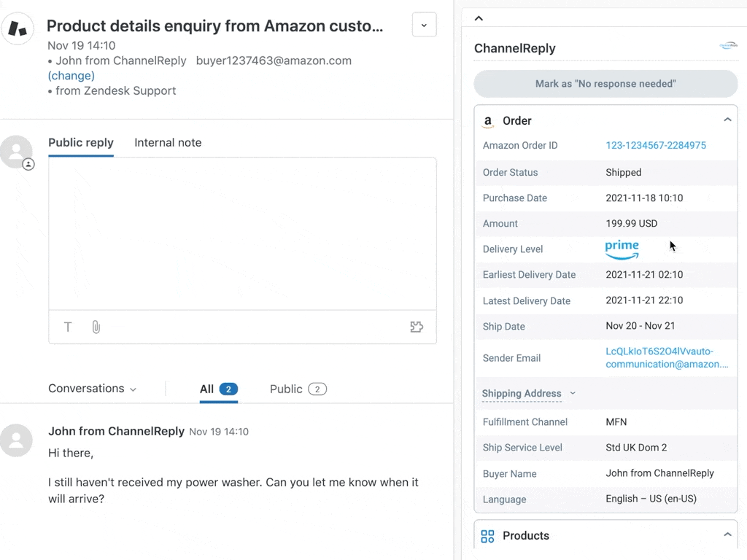Click the (change) requester link
Viewport: 747px width, 560px height.
click(x=71, y=76)
